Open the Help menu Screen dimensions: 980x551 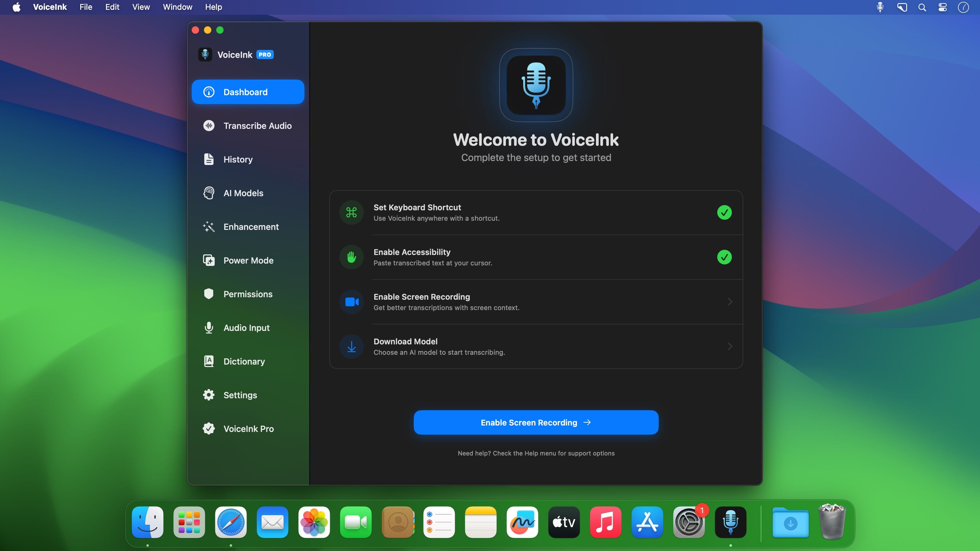pyautogui.click(x=213, y=7)
